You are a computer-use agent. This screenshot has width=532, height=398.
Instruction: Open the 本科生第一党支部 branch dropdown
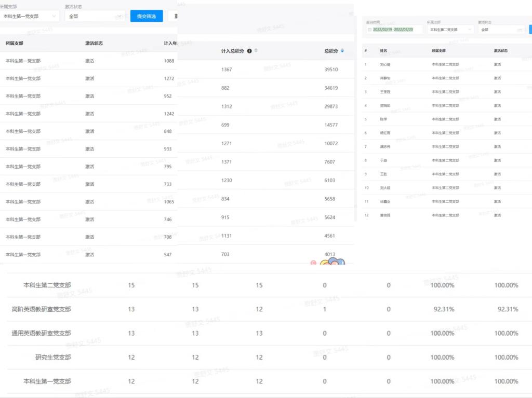tap(30, 16)
